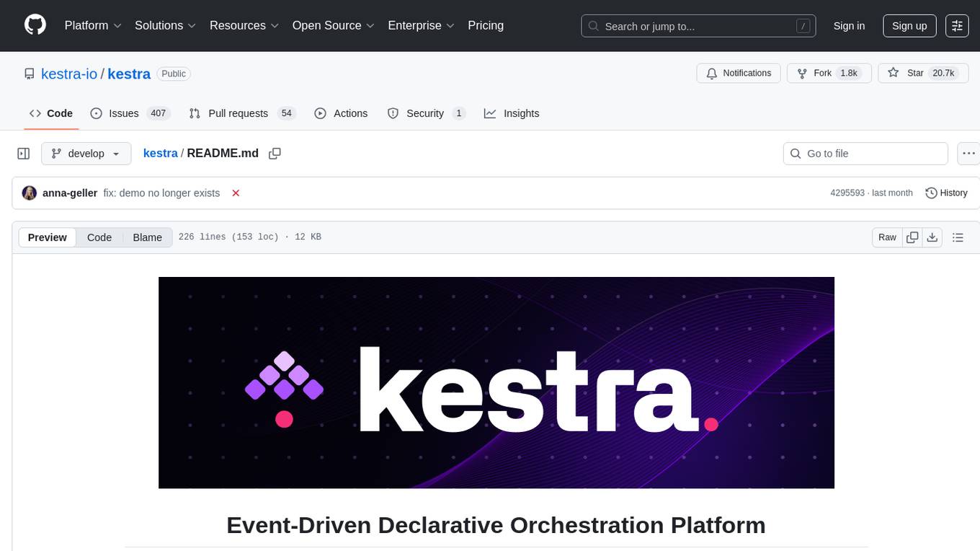This screenshot has height=551, width=980.
Task: Click the Sign in link
Action: (849, 26)
